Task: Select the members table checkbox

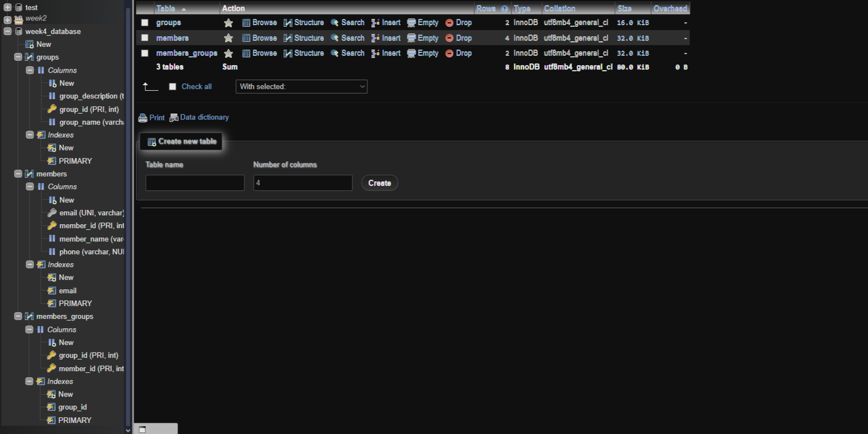Action: tap(145, 38)
